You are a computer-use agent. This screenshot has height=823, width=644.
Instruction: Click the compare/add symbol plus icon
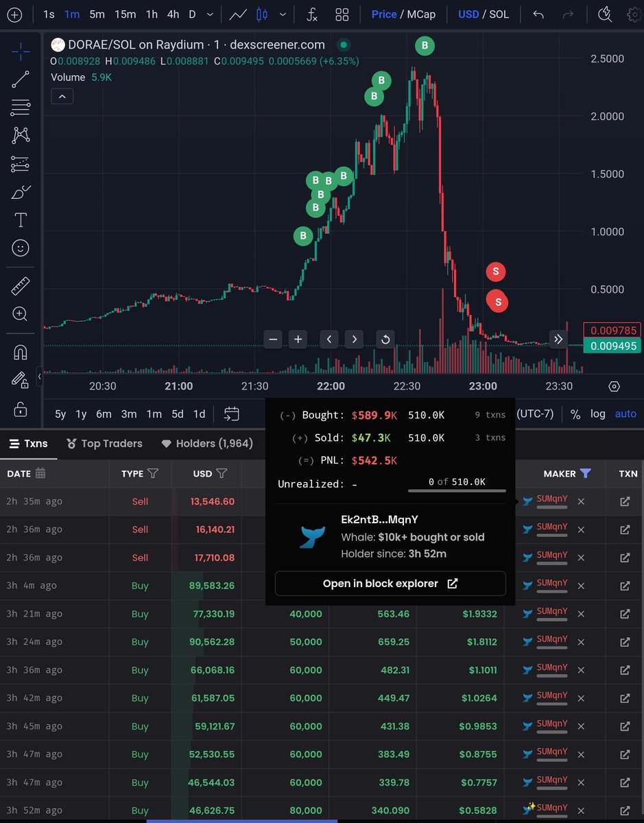click(14, 14)
